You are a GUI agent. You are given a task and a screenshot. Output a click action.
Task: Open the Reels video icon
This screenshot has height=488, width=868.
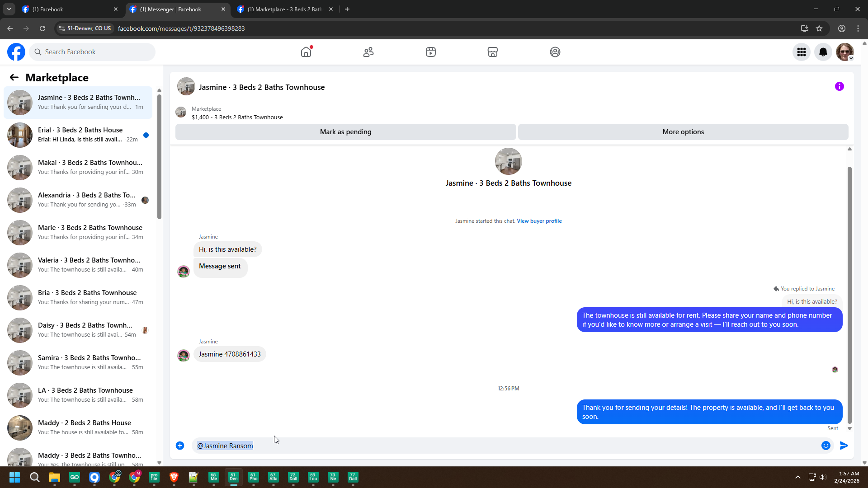[431, 52]
